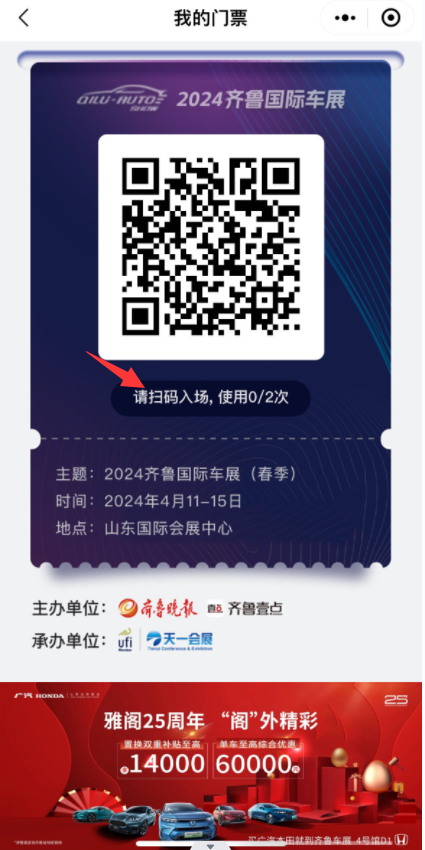Tap the 2024齐鲁国际车展 ticket heading
The width and height of the screenshot is (425, 850).
coord(261,99)
